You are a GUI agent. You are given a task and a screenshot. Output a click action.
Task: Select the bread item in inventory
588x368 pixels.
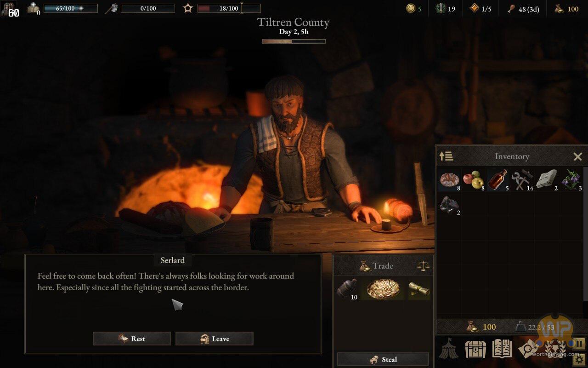[450, 179]
